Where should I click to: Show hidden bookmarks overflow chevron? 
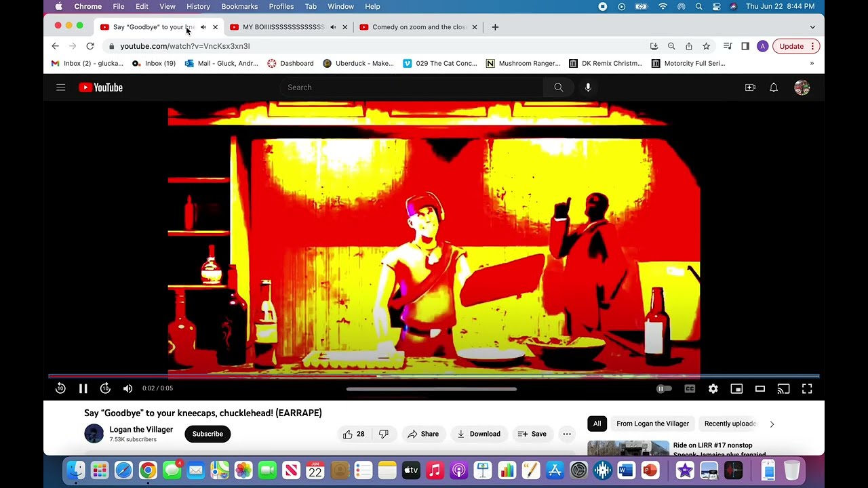pos(812,63)
